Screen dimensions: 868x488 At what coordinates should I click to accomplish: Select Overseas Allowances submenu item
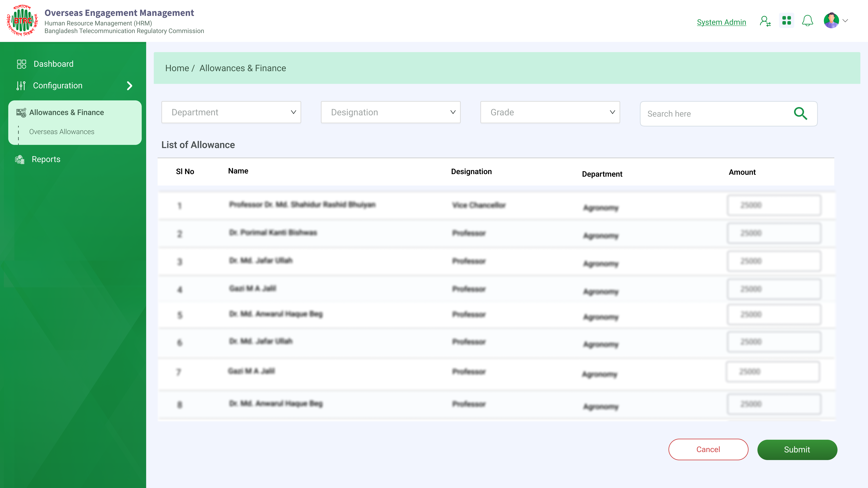click(x=62, y=132)
